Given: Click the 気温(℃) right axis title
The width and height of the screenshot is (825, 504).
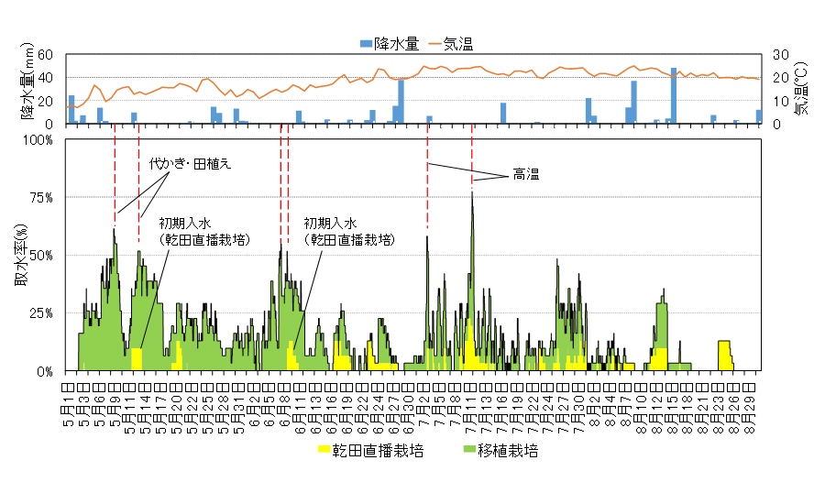Looking at the screenshot, I should [x=800, y=88].
